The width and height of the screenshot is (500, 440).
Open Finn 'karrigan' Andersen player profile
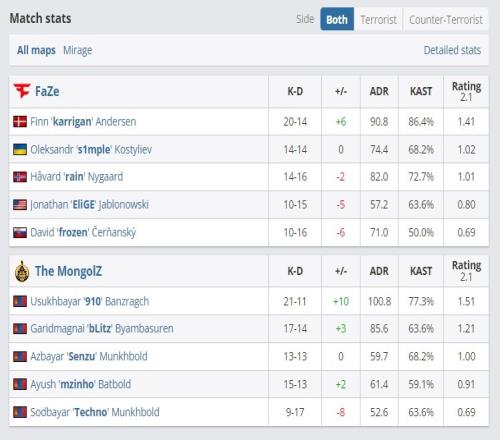(x=83, y=122)
